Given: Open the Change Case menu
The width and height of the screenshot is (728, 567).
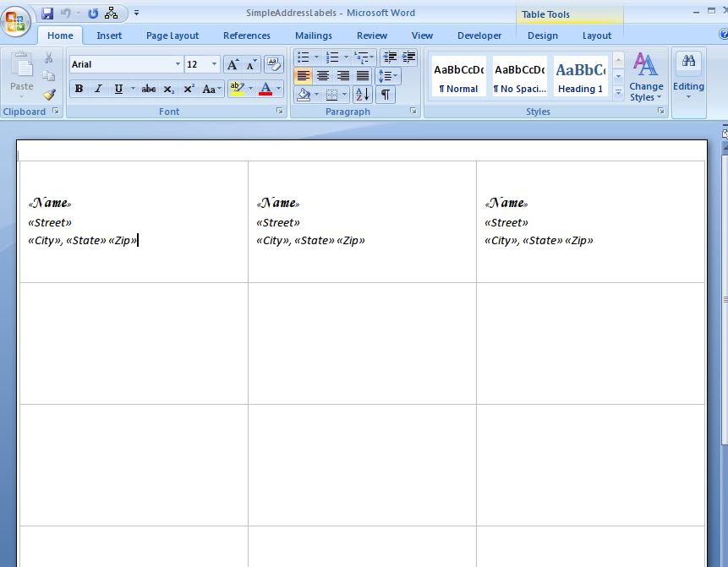Looking at the screenshot, I should pos(211,89).
